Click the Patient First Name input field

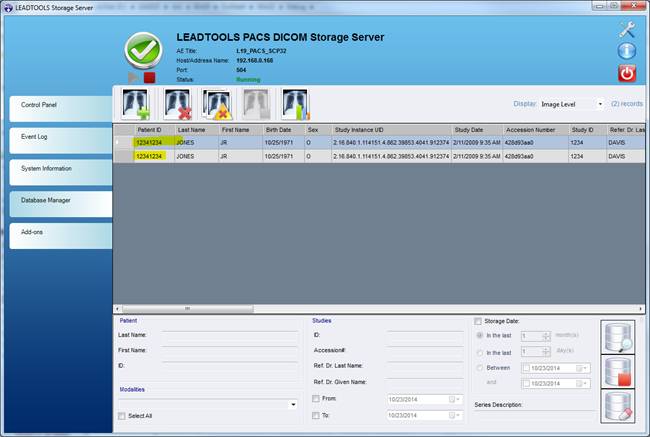point(230,350)
